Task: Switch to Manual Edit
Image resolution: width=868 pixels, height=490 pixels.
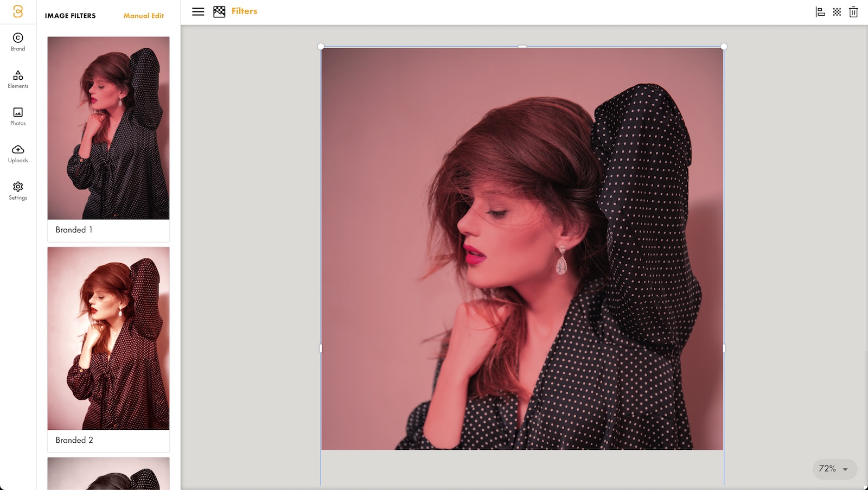Action: click(143, 16)
